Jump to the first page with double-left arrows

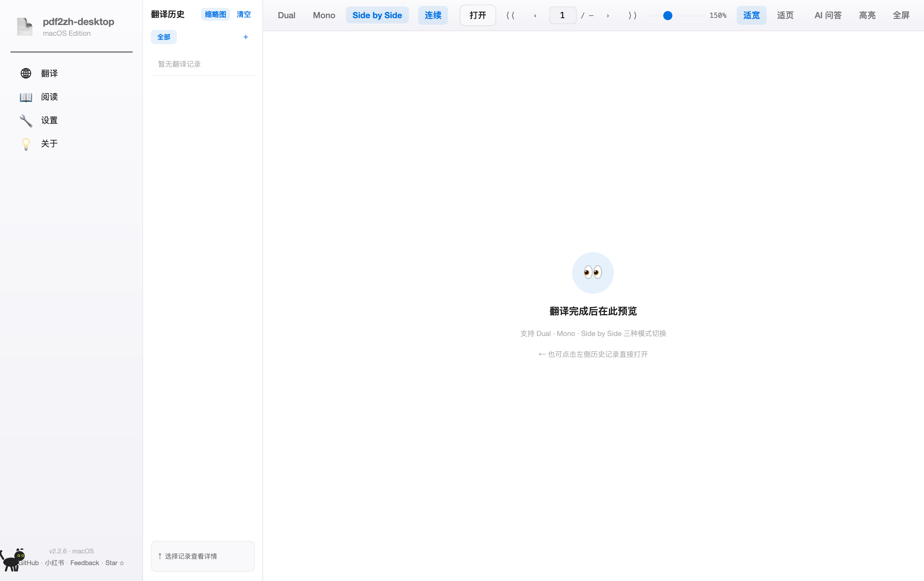(510, 15)
